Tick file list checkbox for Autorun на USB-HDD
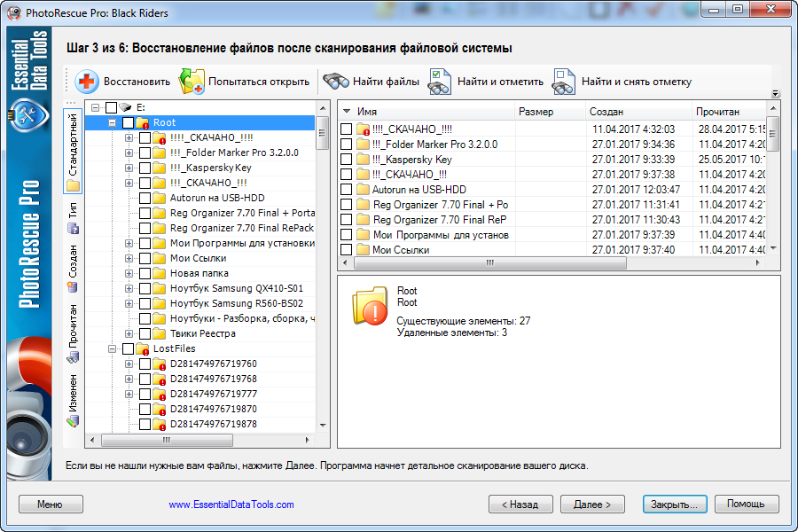Viewport: 798px width, 532px height. point(346,190)
